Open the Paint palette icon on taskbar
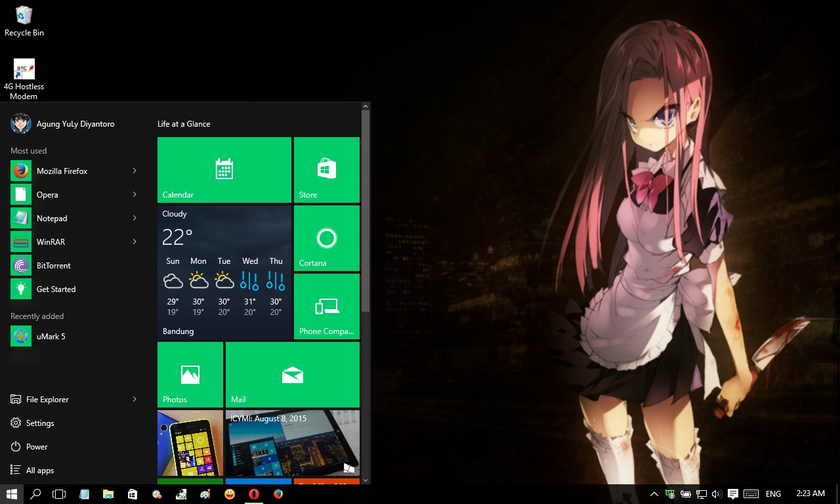The height and width of the screenshot is (504, 840). pos(205,494)
